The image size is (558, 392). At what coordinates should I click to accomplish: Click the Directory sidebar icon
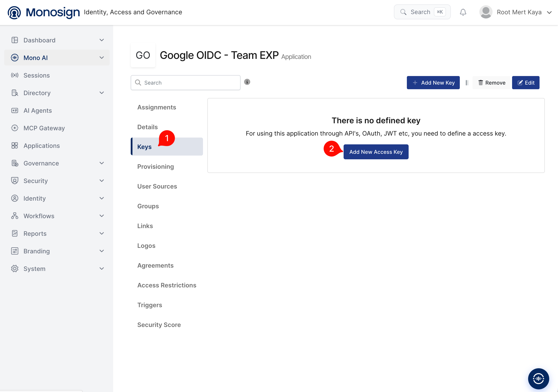(14, 93)
